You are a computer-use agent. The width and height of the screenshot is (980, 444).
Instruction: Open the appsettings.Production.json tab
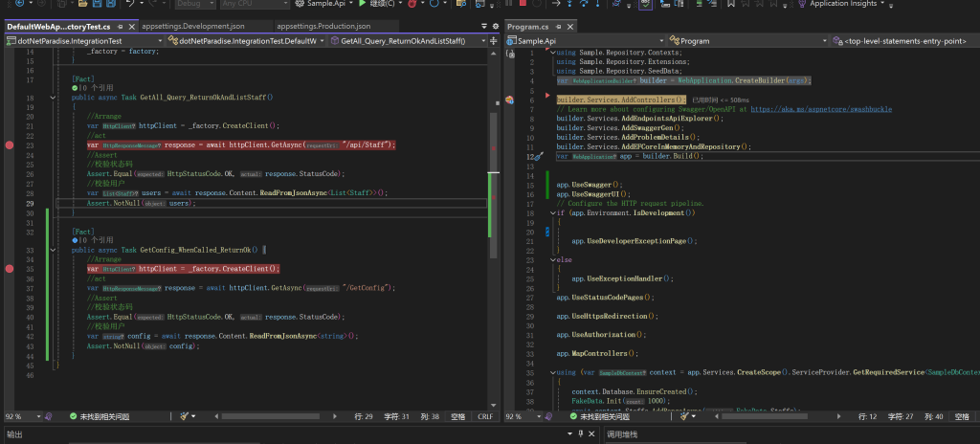point(323,26)
